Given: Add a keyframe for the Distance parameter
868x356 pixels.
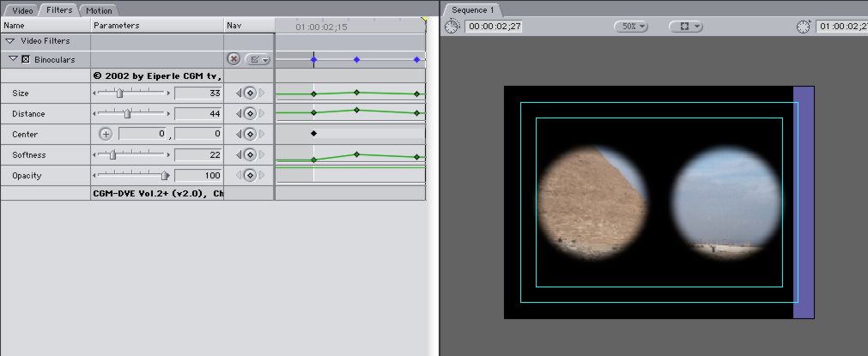Looking at the screenshot, I should tap(250, 113).
